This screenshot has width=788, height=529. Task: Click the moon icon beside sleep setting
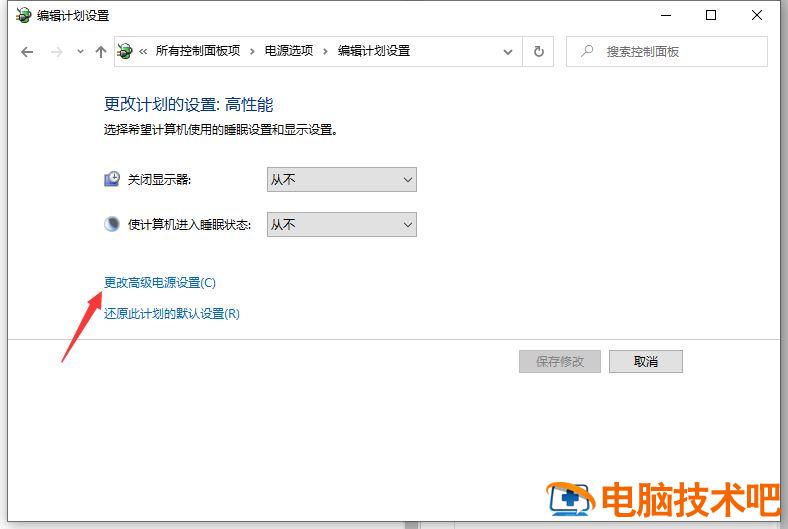click(112, 224)
